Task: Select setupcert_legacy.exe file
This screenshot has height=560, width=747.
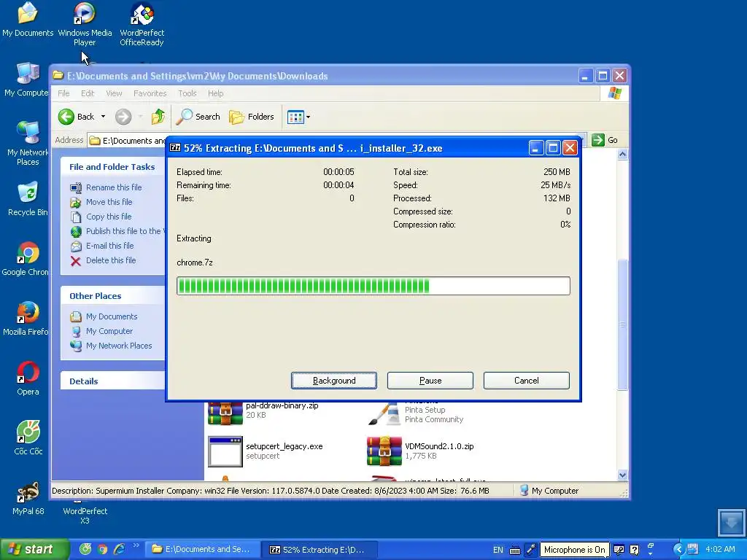Action: (266, 451)
